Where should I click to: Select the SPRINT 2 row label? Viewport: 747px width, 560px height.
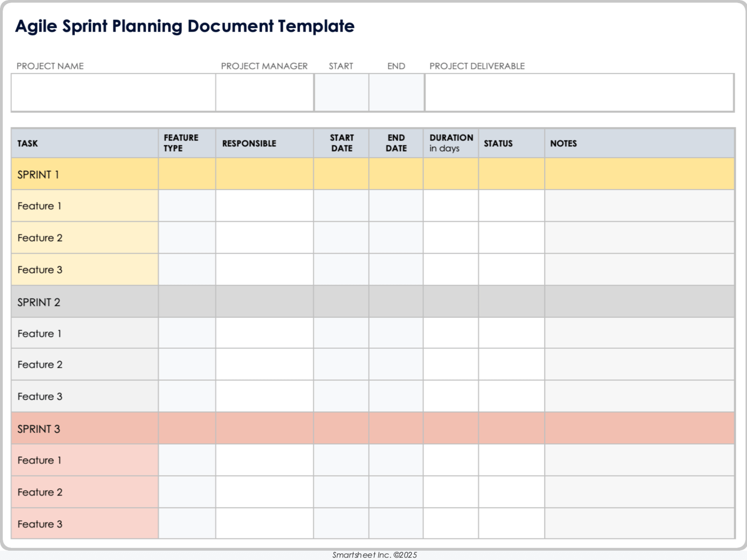pyautogui.click(x=39, y=302)
